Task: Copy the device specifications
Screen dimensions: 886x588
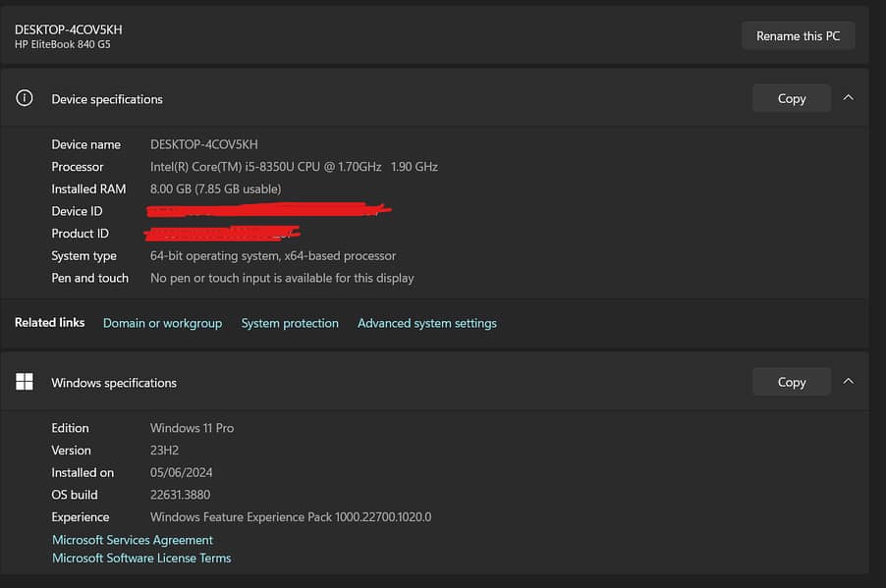Action: click(x=791, y=98)
